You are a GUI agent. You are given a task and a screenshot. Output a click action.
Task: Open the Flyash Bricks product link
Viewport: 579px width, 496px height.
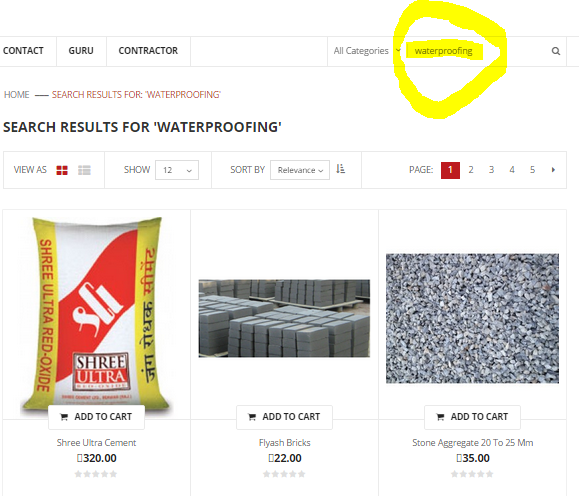tap(284, 442)
